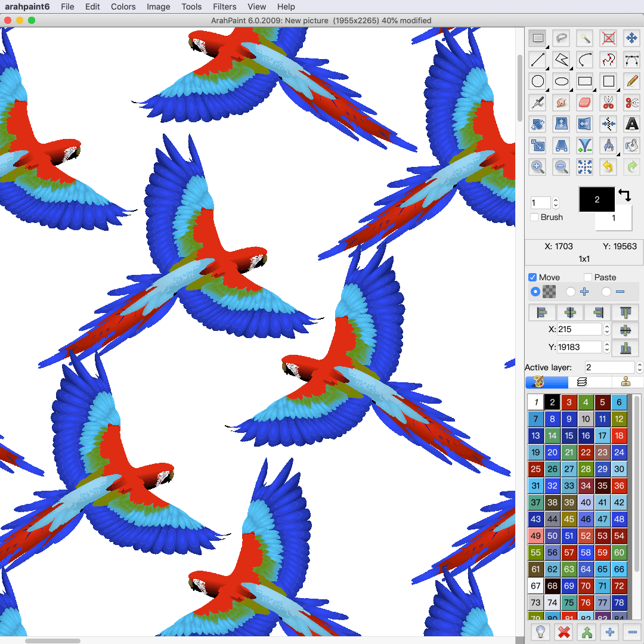Screen dimensions: 644x644
Task: Select the rectangle drawing tool
Action: tap(585, 81)
